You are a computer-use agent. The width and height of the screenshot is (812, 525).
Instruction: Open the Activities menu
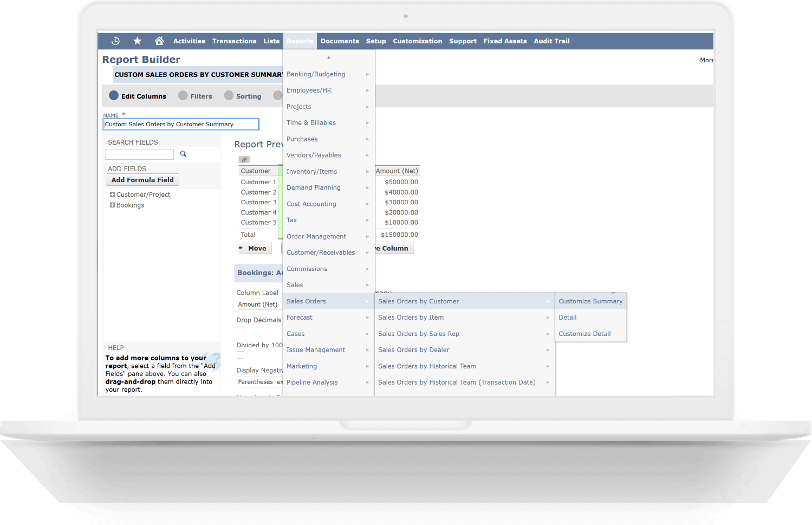[x=189, y=41]
